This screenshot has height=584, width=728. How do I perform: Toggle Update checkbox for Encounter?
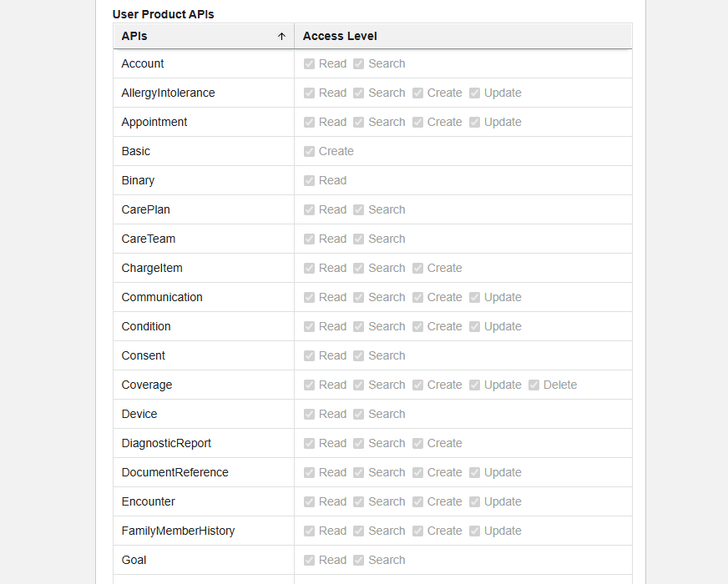pyautogui.click(x=475, y=502)
